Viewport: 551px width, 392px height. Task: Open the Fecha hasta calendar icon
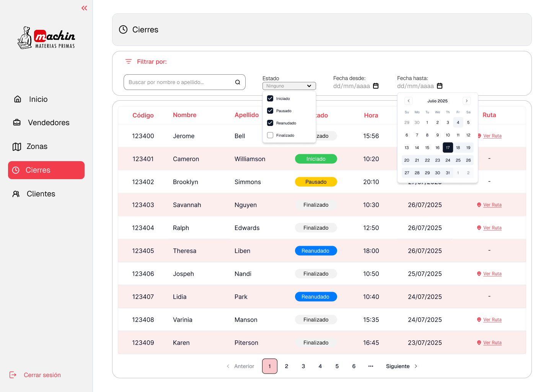[440, 86]
